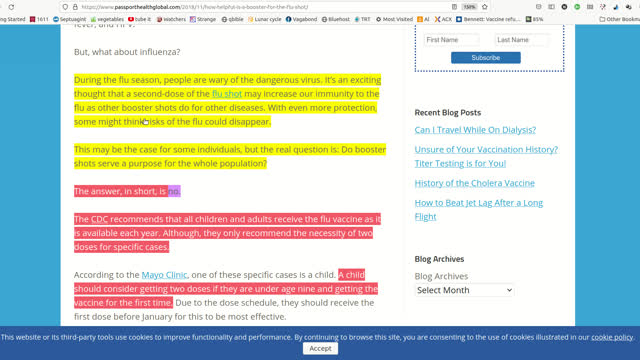The height and width of the screenshot is (360, 640).
Task: Click the 'But, what about influenza?' text
Action: pos(127,52)
